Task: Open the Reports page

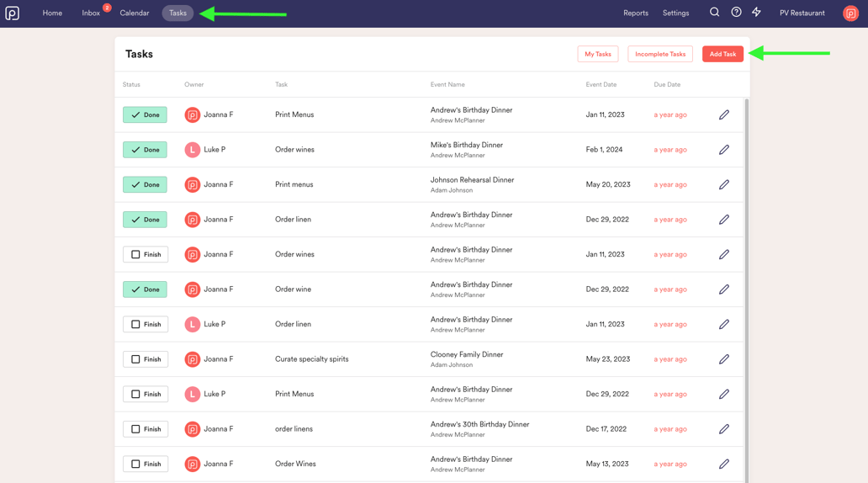Action: point(636,13)
